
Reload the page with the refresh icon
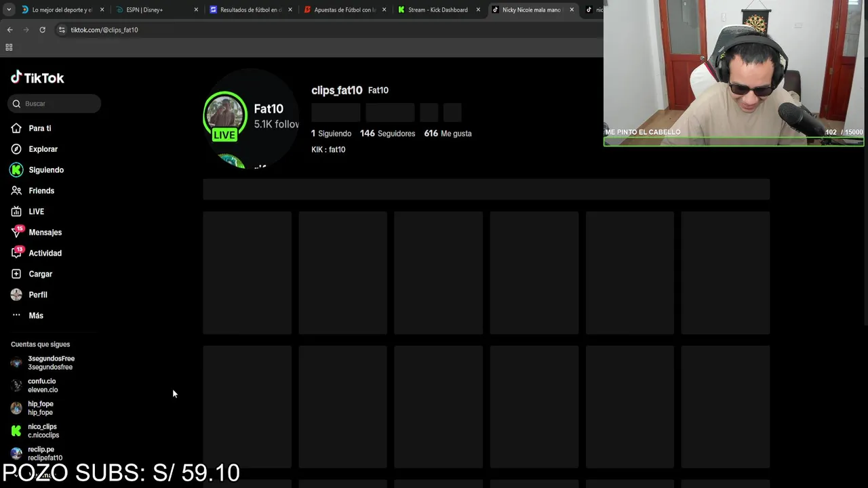42,30
